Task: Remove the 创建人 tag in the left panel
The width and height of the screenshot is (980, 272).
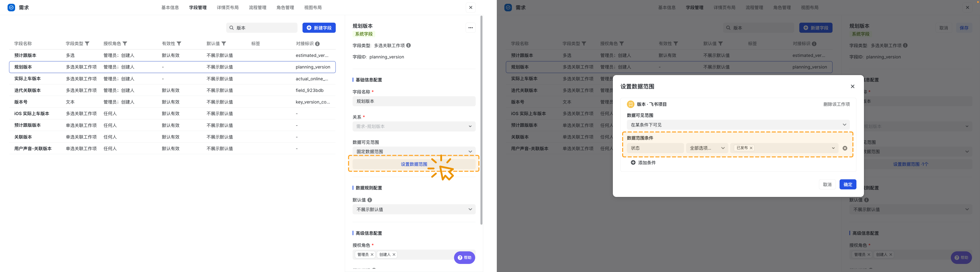Action: [x=394, y=254]
